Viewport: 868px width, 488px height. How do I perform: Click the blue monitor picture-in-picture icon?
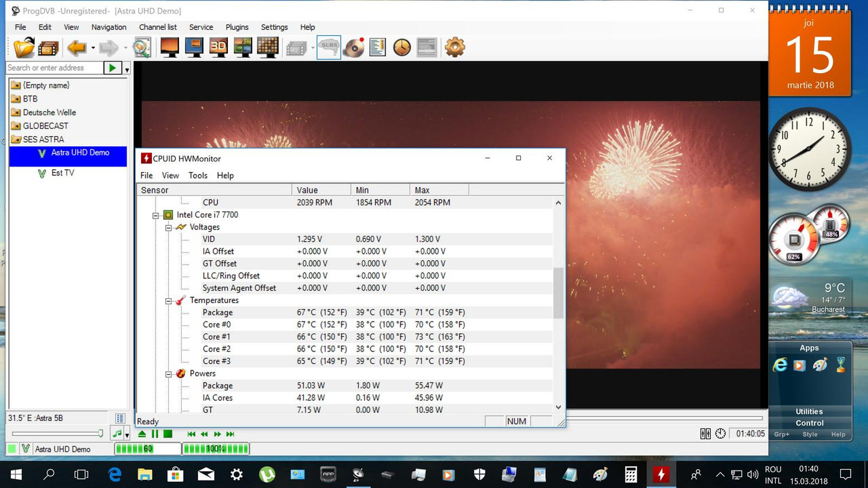click(194, 47)
